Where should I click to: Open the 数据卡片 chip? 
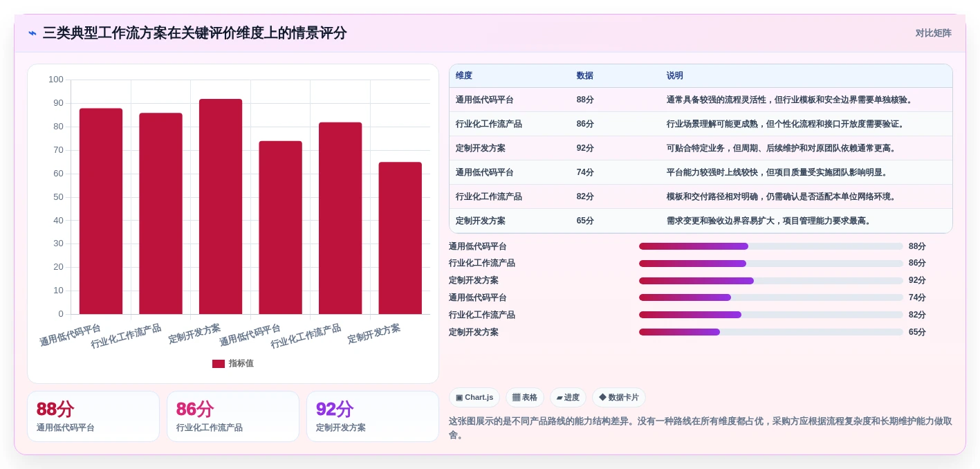click(619, 398)
